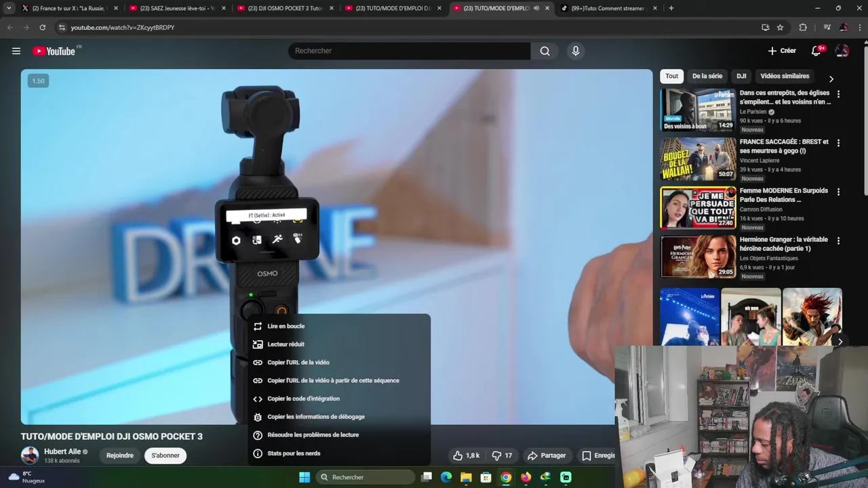Switch to DJI OSMO POCKET 3 Tuto tab

[x=285, y=8]
